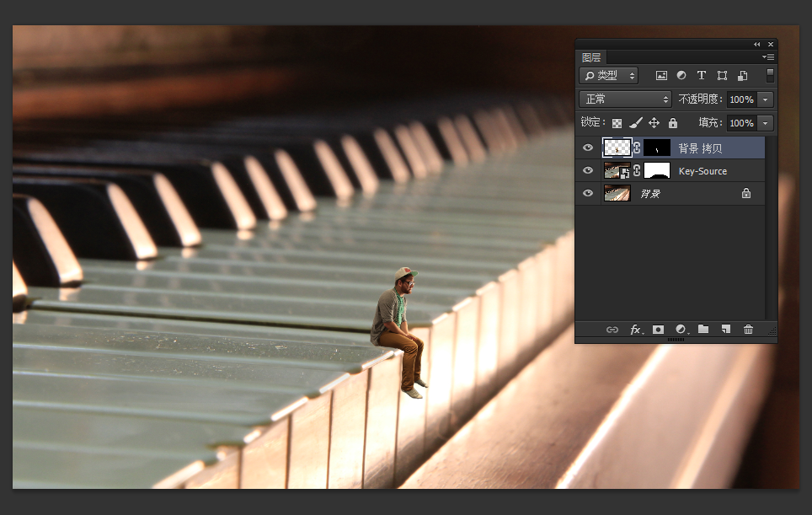812x515 pixels.
Task: Open the 填充 fill slider arrow
Action: pos(766,123)
